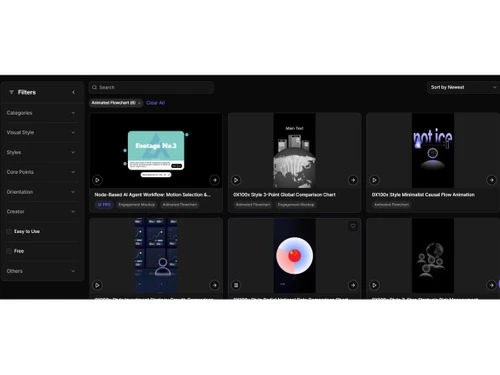Viewport: 500px width, 375px height.
Task: Open the Minimalist Causal Flow Animation arrow icon
Action: click(491, 180)
